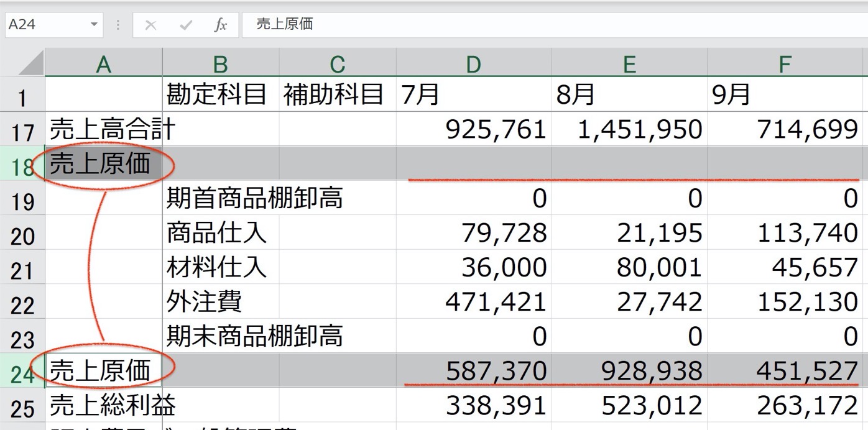
Task: Select cell with value 587,370
Action: [x=474, y=371]
